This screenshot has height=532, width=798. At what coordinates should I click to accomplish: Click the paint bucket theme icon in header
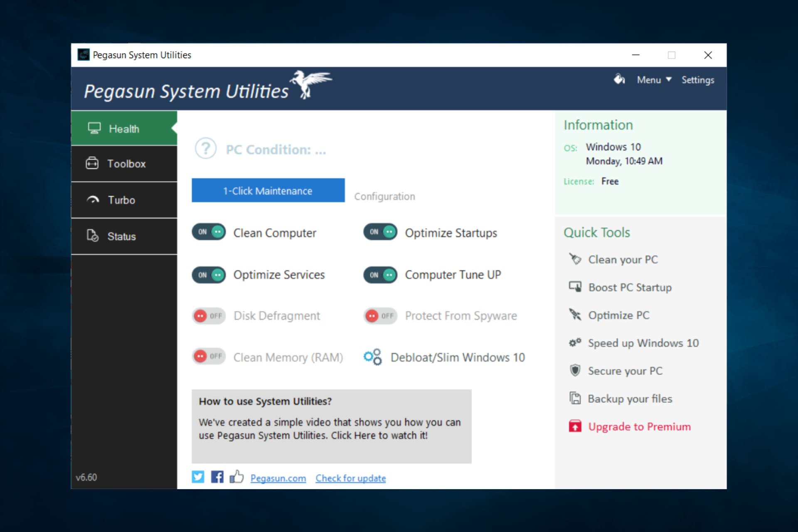click(x=619, y=79)
